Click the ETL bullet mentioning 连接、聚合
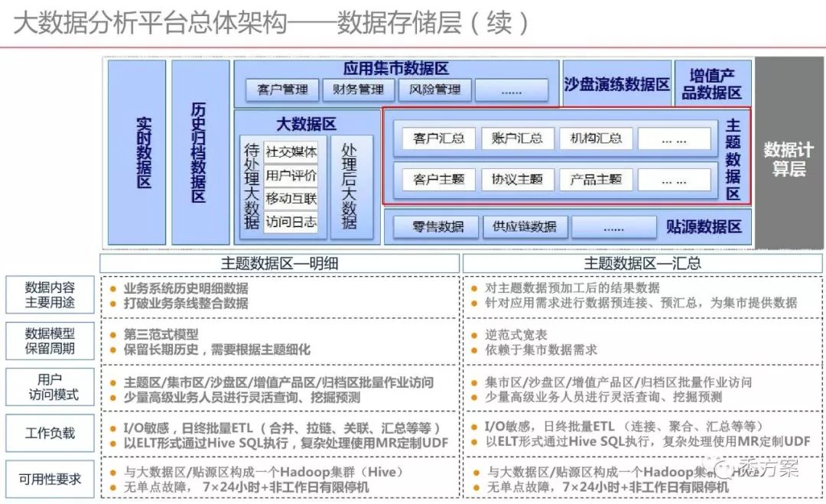826x504 pixels. 624,427
